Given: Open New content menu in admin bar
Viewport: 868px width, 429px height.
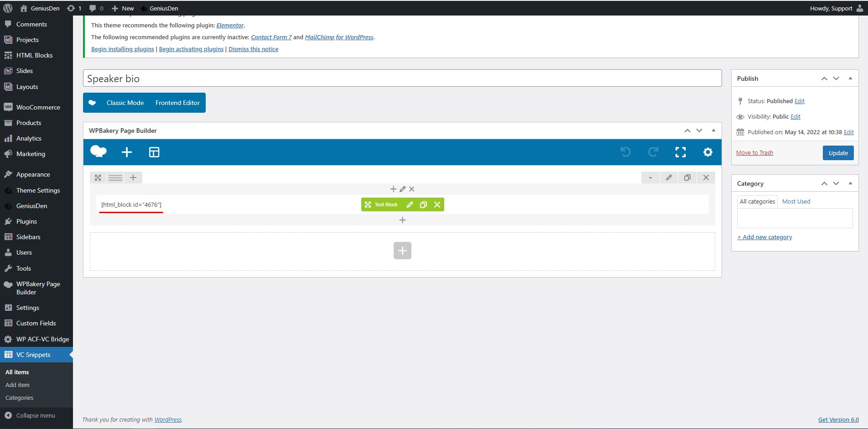Looking at the screenshot, I should coord(123,8).
